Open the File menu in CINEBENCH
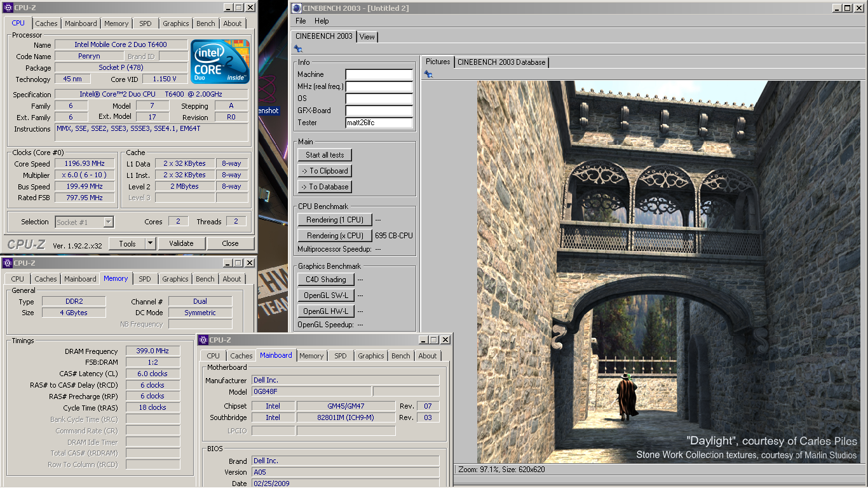The width and height of the screenshot is (868, 488). [301, 21]
